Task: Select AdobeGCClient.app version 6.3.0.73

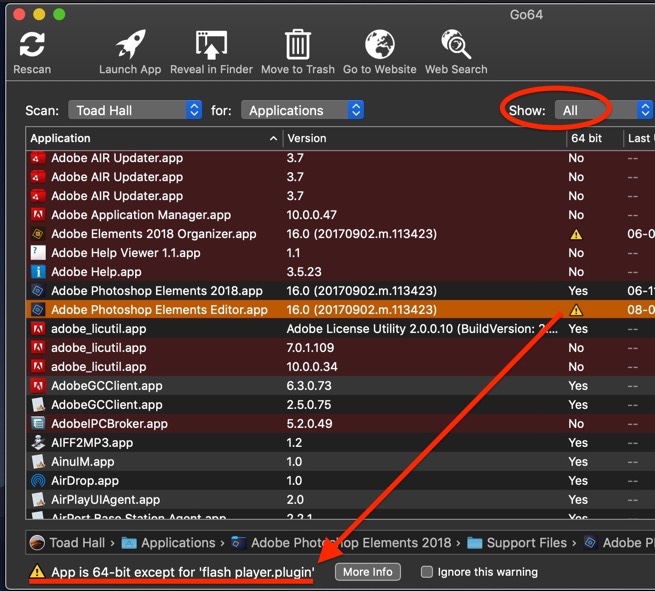Action: [x=340, y=386]
